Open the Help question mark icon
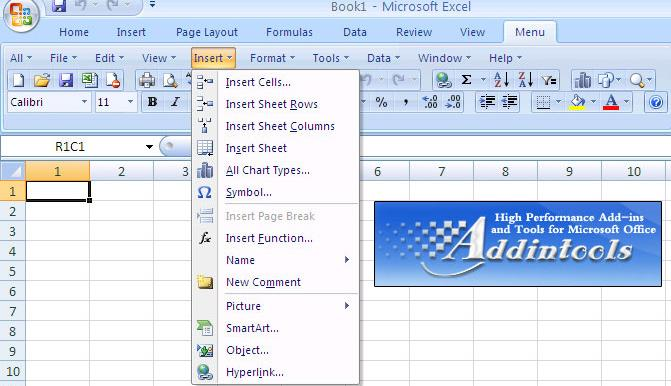The image size is (671, 386). pos(656,102)
